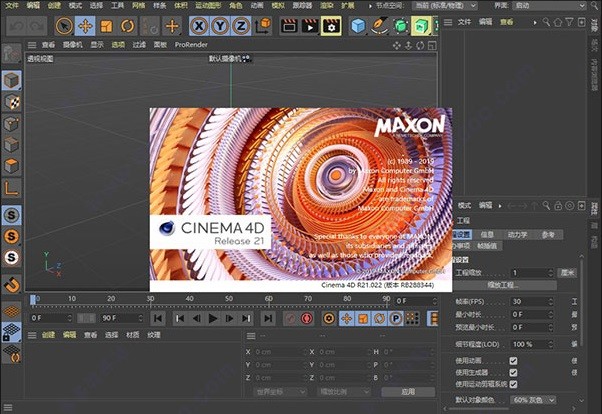Viewport: 602px width, 414px height.
Task: Expand the arrow next to Attribute Manager 编辑 menu
Action: click(x=500, y=206)
